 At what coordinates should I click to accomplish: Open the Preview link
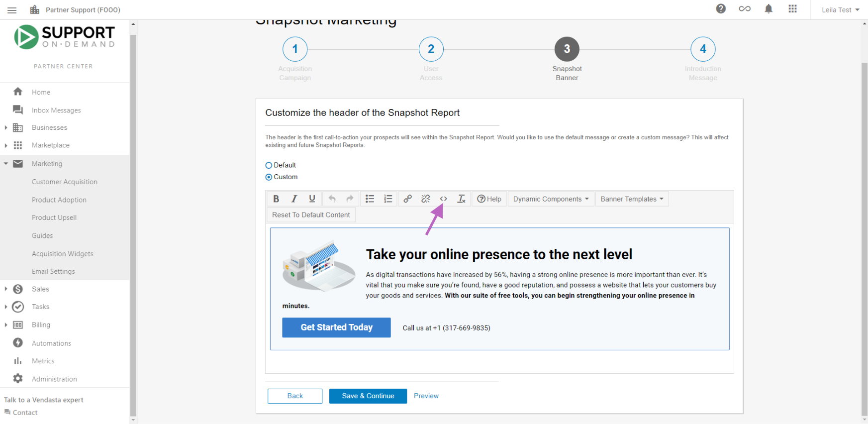[x=426, y=396]
